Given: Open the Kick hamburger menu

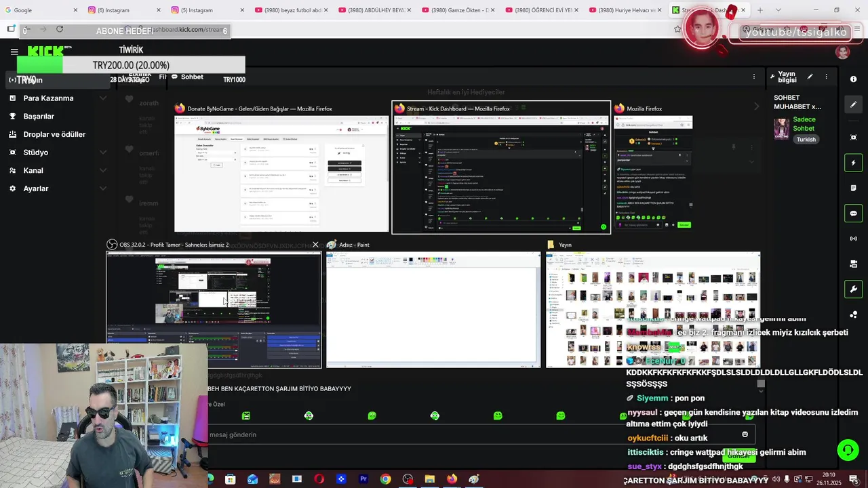Looking at the screenshot, I should point(14,52).
